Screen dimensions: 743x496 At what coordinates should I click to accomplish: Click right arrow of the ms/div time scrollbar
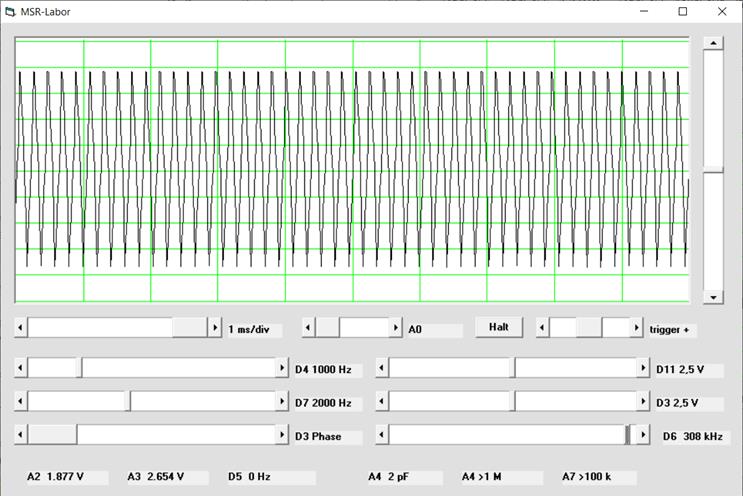(214, 328)
